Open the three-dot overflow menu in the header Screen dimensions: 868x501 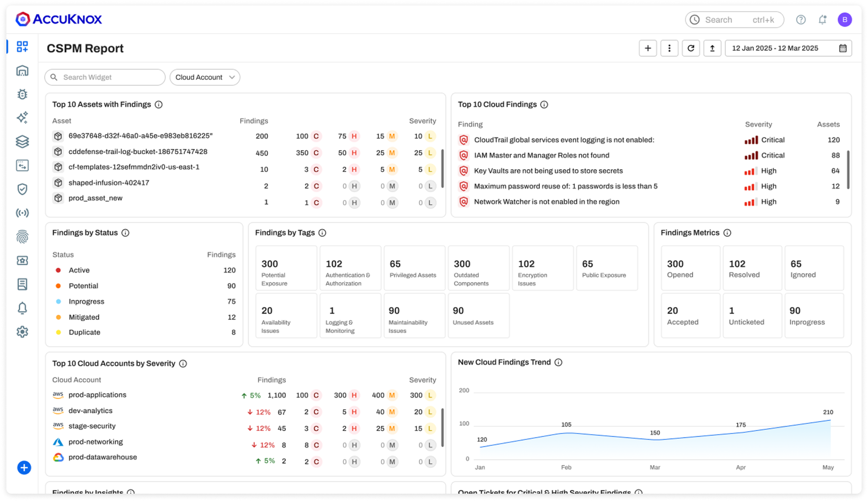point(669,48)
